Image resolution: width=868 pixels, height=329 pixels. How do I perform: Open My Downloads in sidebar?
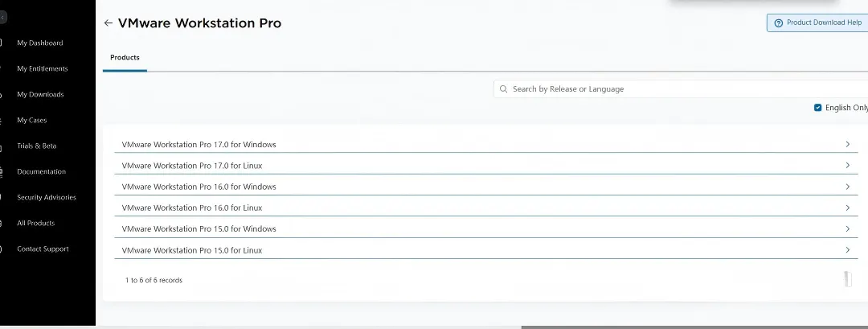pos(40,94)
